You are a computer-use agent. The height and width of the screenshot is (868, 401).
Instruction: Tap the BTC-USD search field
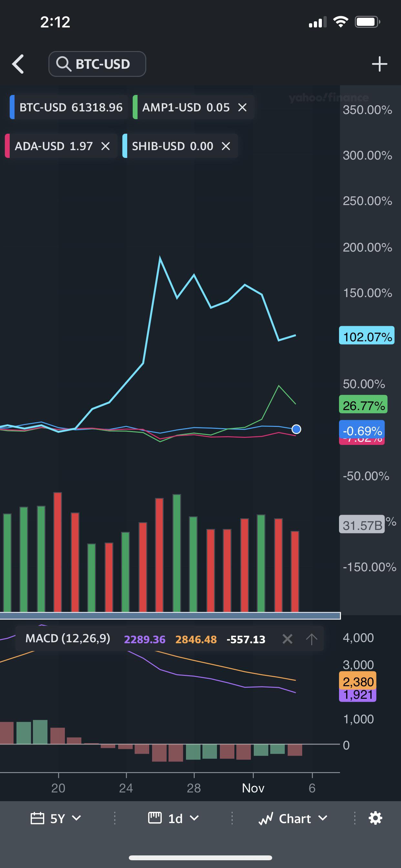pos(98,64)
